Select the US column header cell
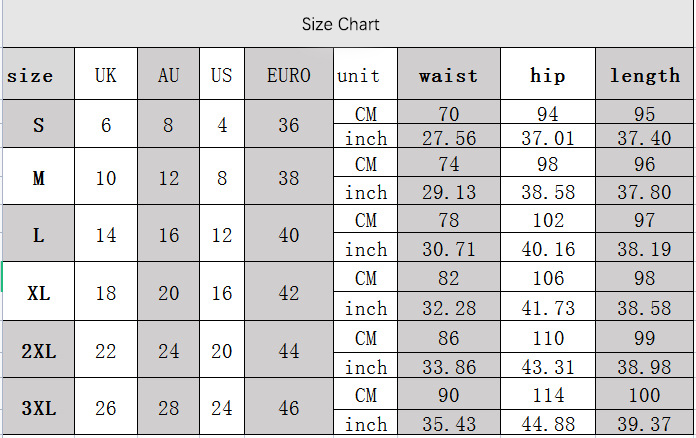This screenshot has height=438, width=696. [x=222, y=75]
